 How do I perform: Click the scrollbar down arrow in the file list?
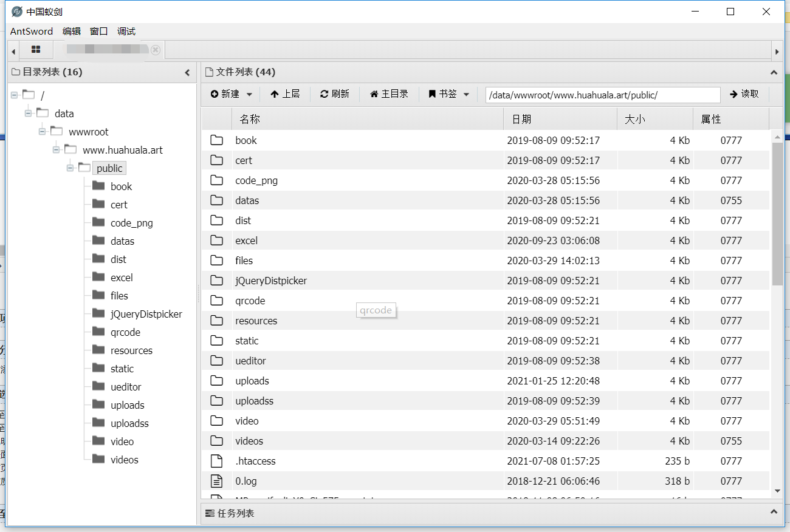[777, 491]
